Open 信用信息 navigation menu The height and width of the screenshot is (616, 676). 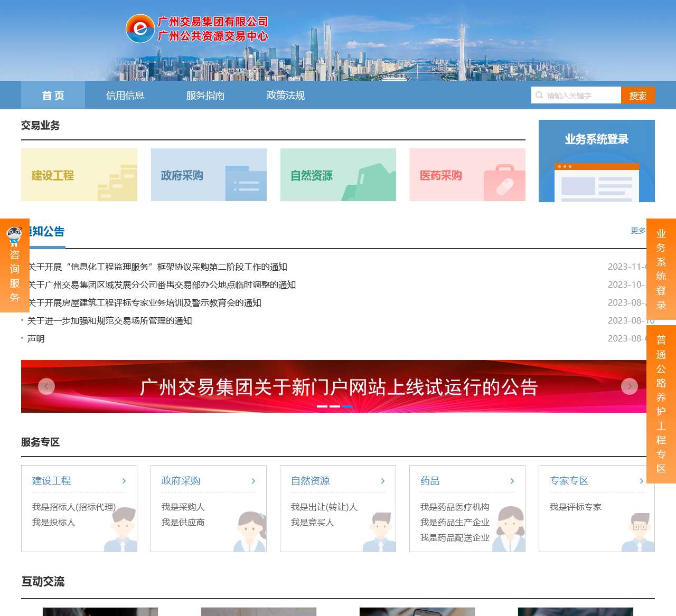[x=125, y=95]
